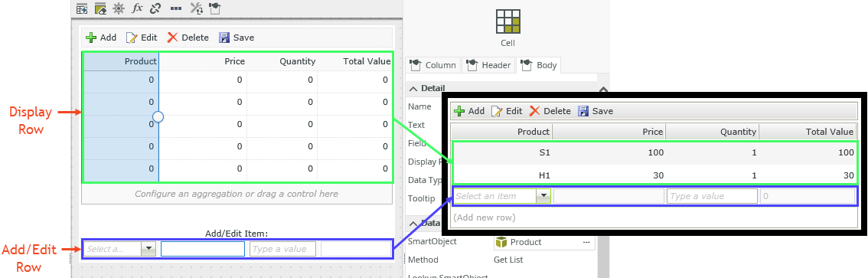This screenshot has height=278, width=868.
Task: Open the 'Select an item' dropdown in preview
Action: pos(544,195)
